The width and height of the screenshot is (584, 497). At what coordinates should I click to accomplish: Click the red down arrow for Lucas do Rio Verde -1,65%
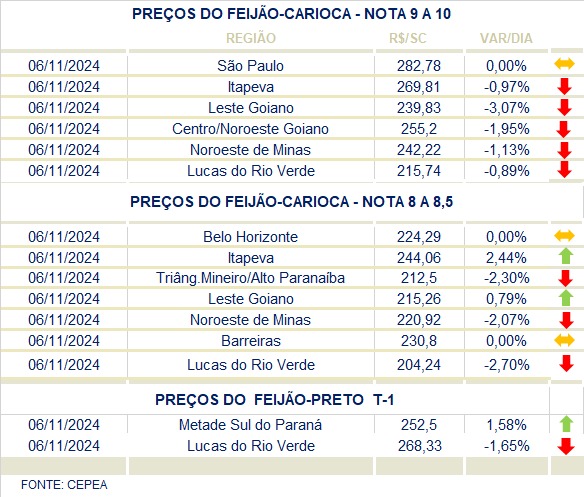tap(566, 446)
